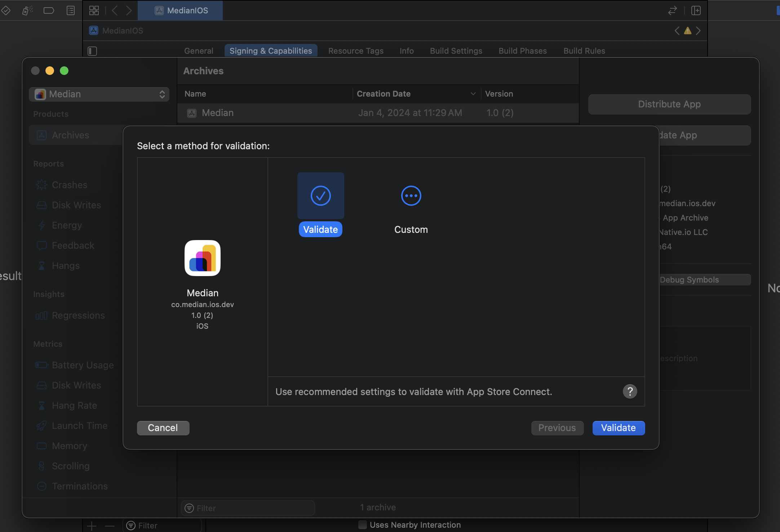Click the Debug Symbols button in Organizer
The image size is (780, 532).
click(705, 280)
